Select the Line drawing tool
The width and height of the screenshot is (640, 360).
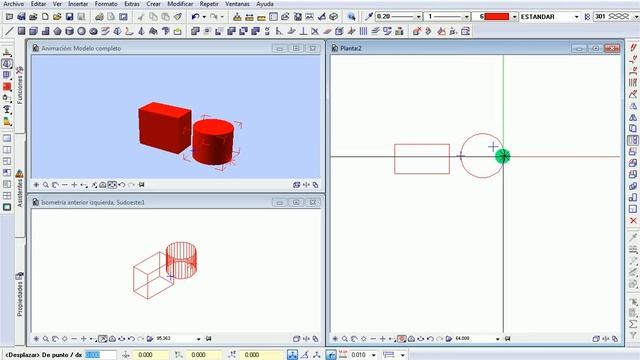[9, 31]
